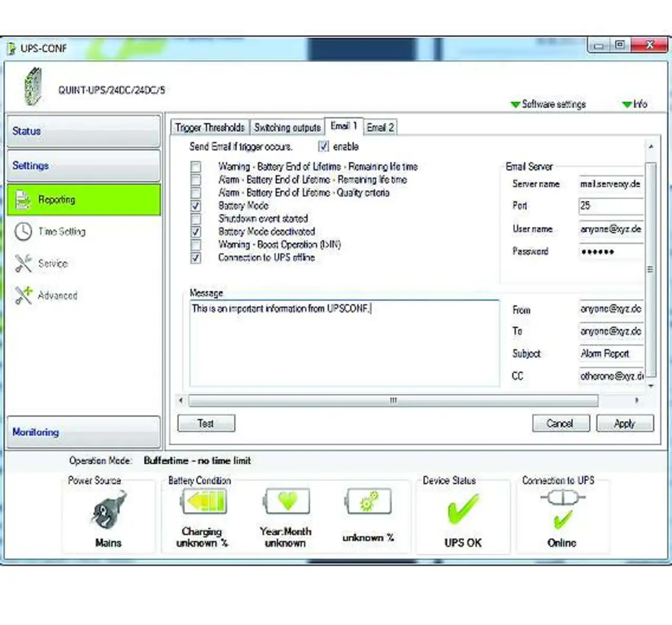Screen dimensions: 672x625
Task: Click the Reporting icon in sidebar
Action: pyautogui.click(x=24, y=200)
